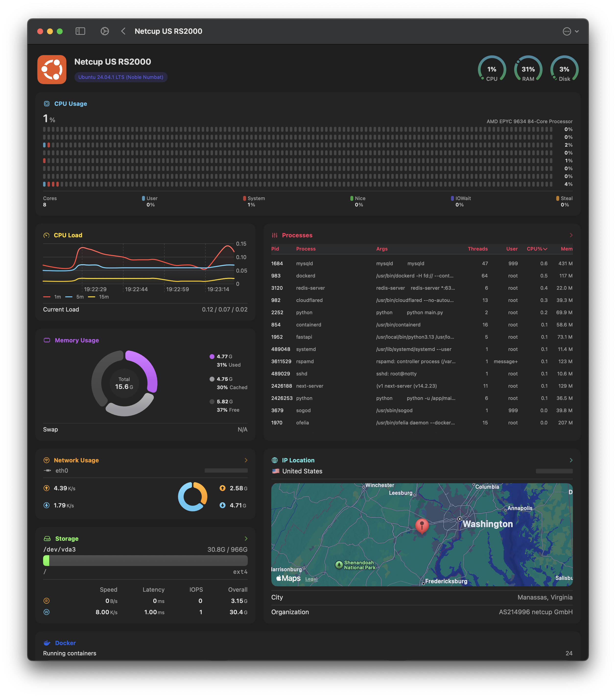The height and width of the screenshot is (697, 616).
Task: Click the back navigation chevron
Action: click(123, 31)
